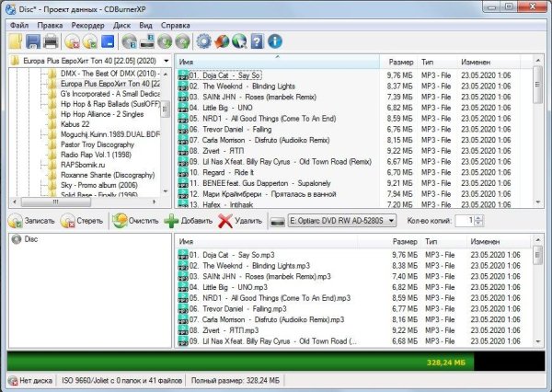
Task: Click the Удалить delete button
Action: click(x=240, y=221)
